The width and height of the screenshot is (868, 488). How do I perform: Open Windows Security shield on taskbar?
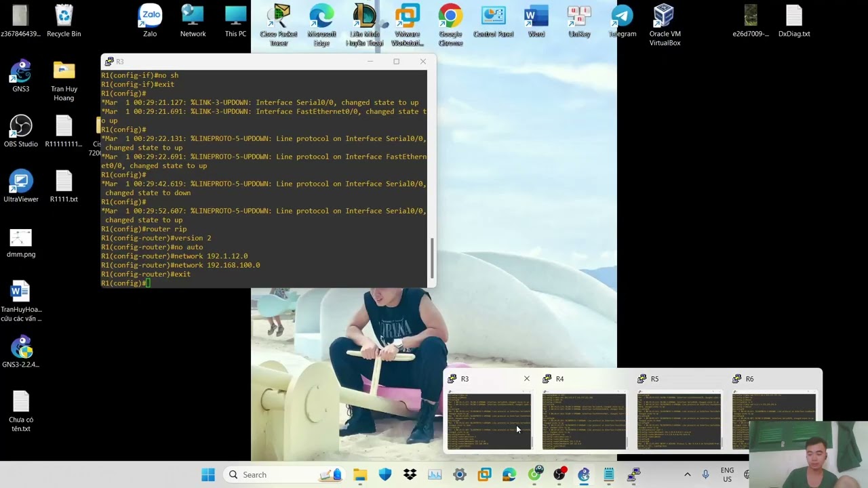click(x=385, y=474)
